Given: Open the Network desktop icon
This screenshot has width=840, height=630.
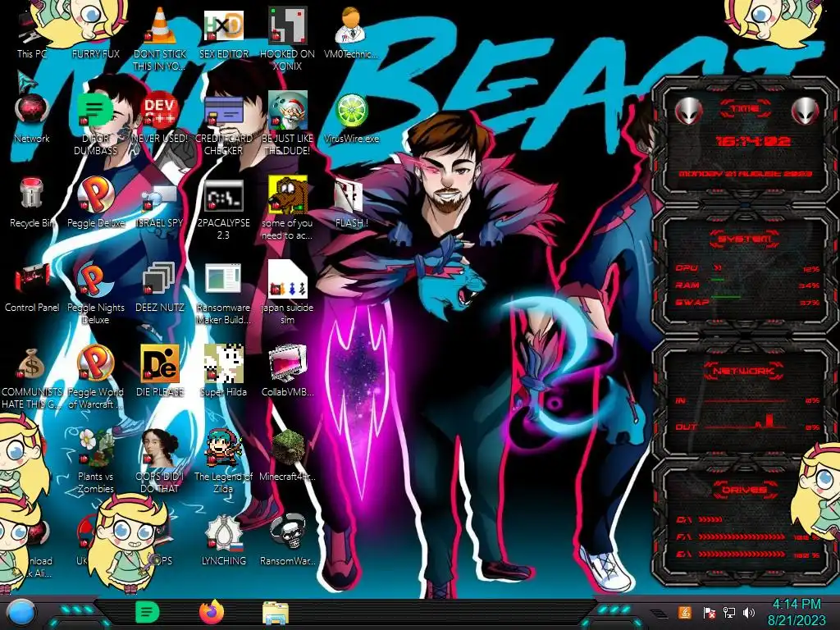Looking at the screenshot, I should 32,118.
